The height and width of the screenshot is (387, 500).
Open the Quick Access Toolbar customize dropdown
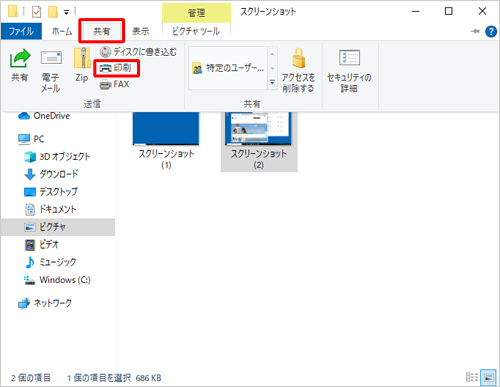[x=66, y=12]
